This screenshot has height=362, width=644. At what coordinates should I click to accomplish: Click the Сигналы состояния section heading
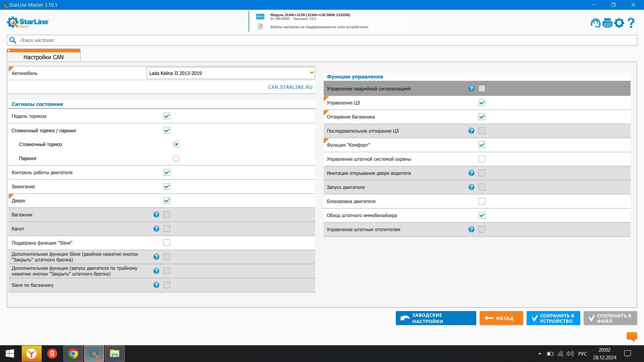tap(37, 104)
